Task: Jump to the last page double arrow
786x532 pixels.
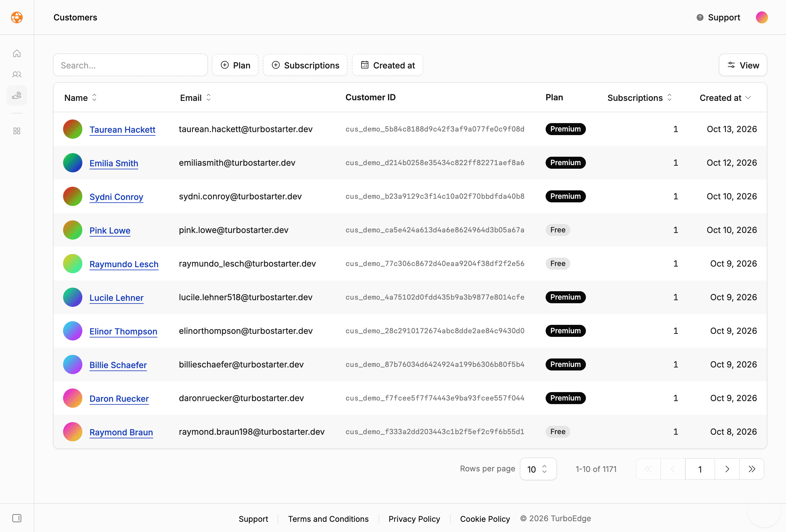Action: 751,469
